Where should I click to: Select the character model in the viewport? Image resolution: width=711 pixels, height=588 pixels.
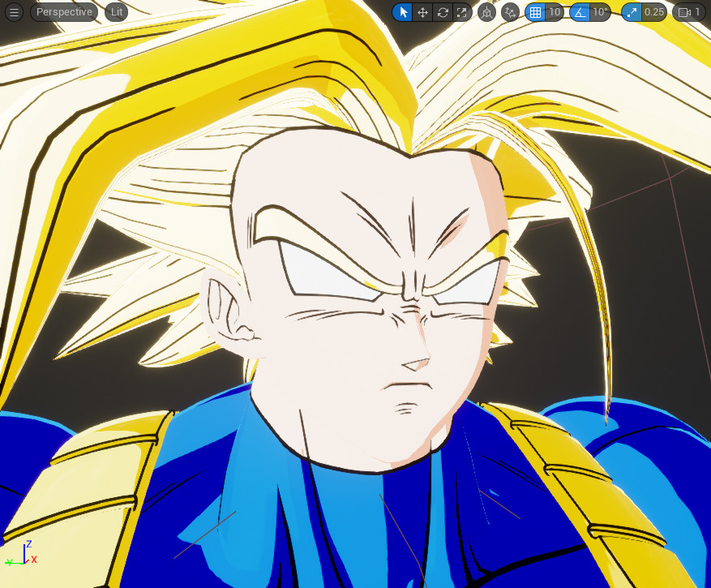coord(365,324)
